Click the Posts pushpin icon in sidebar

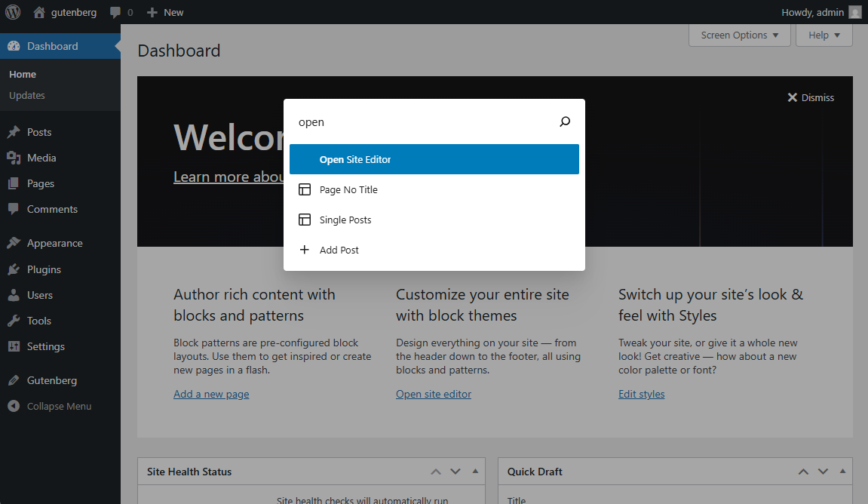(x=14, y=132)
